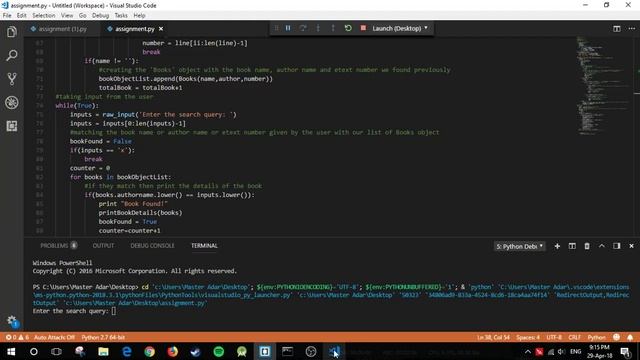The image size is (640, 360).
Task: Change the UTF-8 encoding
Action: tap(554, 338)
